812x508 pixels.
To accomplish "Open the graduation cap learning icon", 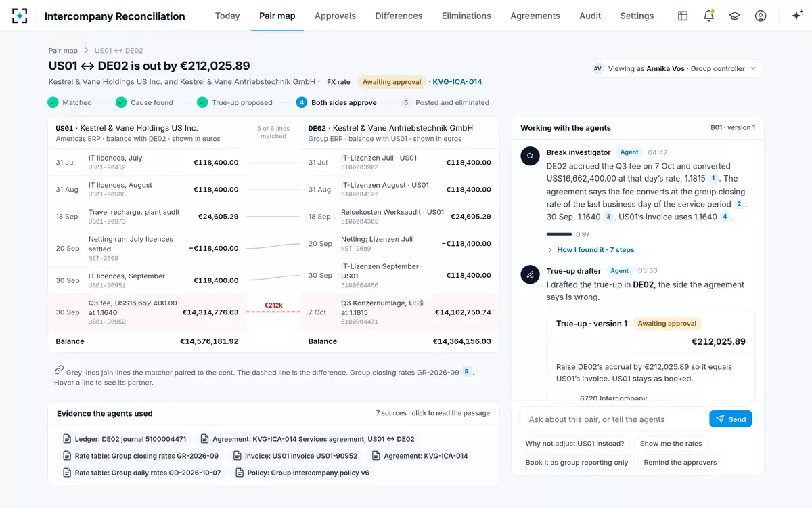I will [734, 16].
